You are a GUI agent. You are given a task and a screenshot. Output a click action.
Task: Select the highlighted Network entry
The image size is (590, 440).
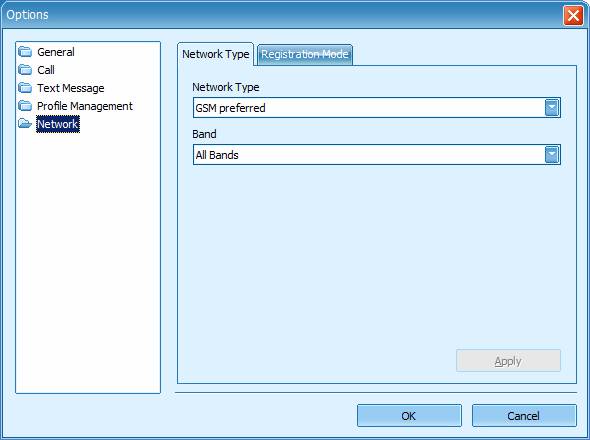click(58, 124)
